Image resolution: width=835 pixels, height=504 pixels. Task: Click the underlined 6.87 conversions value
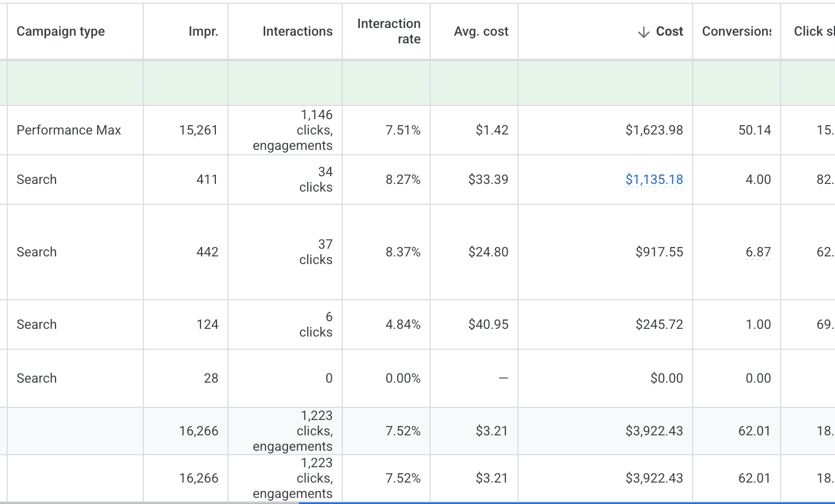click(758, 252)
